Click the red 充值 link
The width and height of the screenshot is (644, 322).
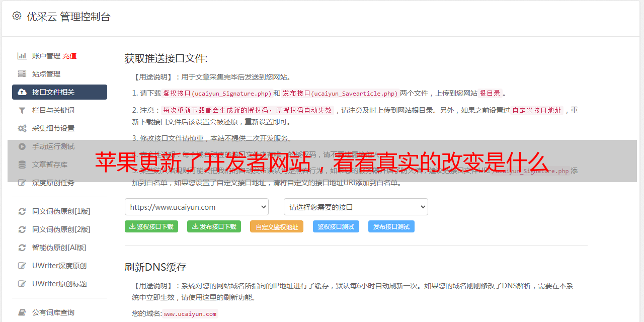pyautogui.click(x=69, y=56)
